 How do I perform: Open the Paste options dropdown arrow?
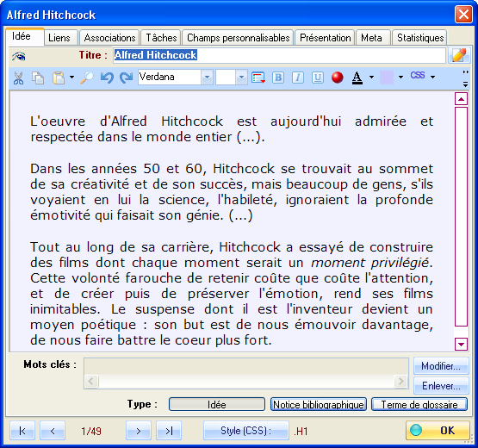71,78
